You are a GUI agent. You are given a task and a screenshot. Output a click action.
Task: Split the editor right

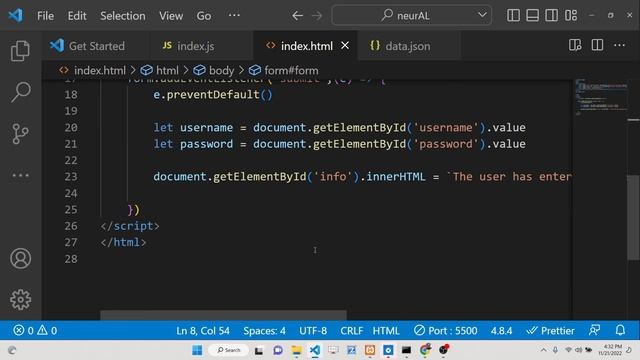click(597, 45)
